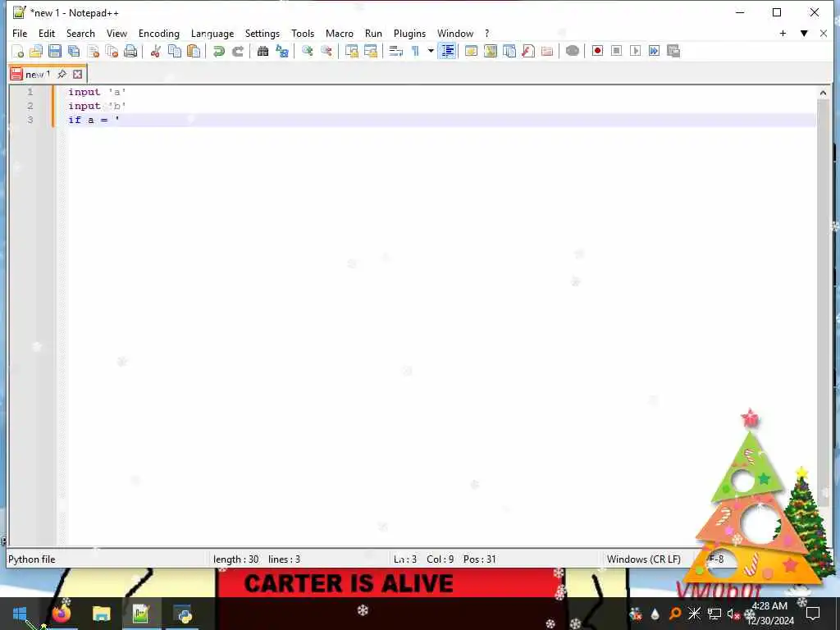Open Find dialog with the binoculars icon
The width and height of the screenshot is (840, 630).
pos(262,51)
